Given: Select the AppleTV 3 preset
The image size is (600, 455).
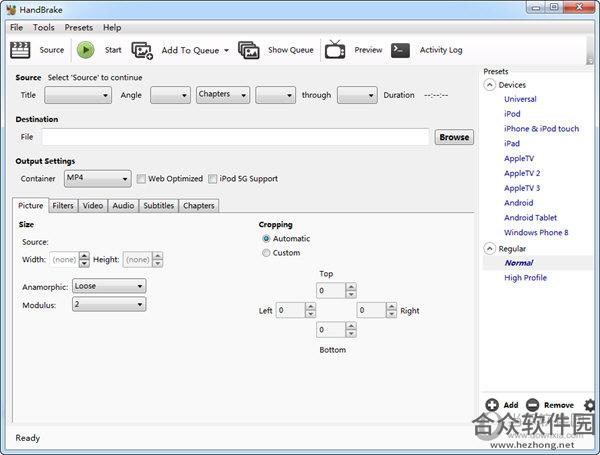Looking at the screenshot, I should click(x=522, y=188).
